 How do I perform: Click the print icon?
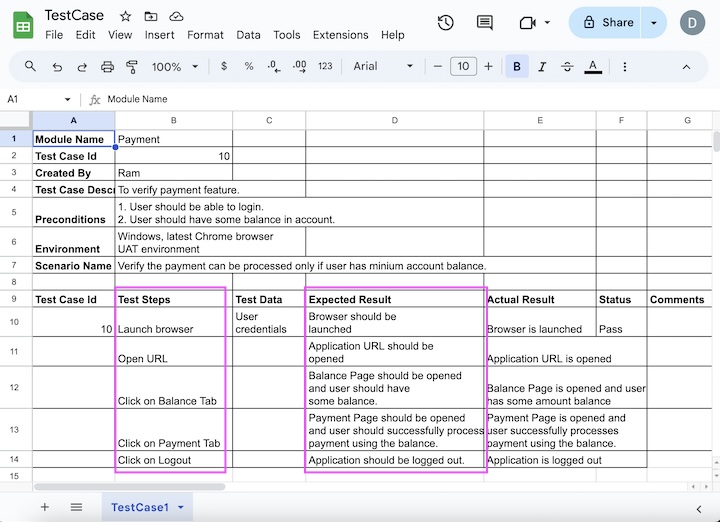click(x=108, y=67)
